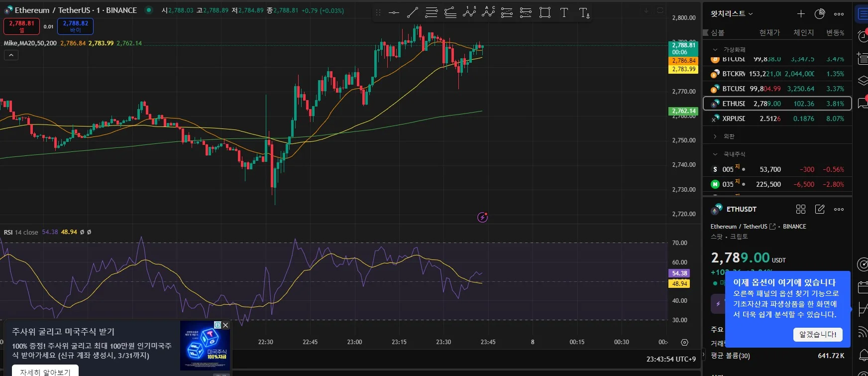The width and height of the screenshot is (868, 376).
Task: Open the ETHUSDT grid layout icon
Action: point(801,209)
